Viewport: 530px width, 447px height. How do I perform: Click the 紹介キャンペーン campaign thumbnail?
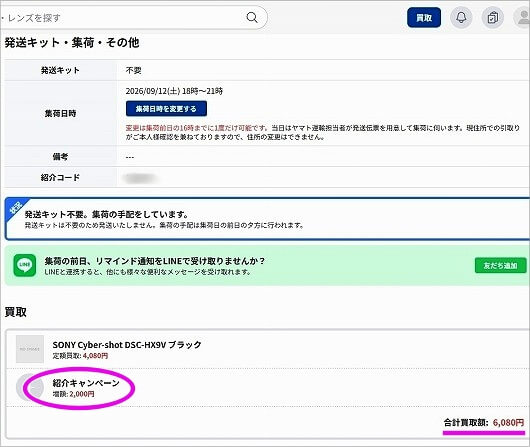pos(30,387)
